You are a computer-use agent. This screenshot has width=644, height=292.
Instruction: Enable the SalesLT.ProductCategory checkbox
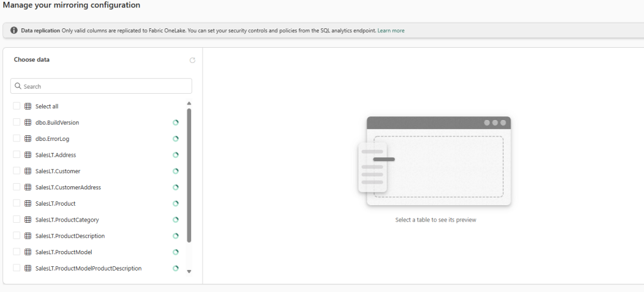click(x=16, y=219)
